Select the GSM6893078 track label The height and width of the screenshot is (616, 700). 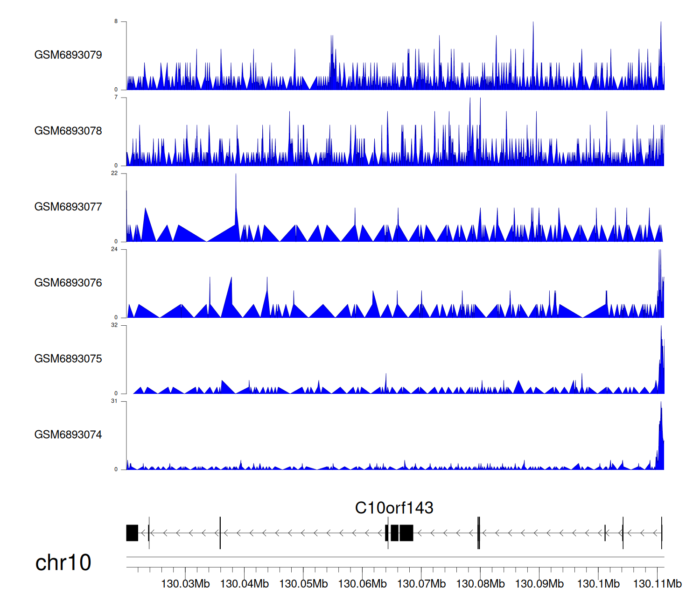[x=68, y=131]
